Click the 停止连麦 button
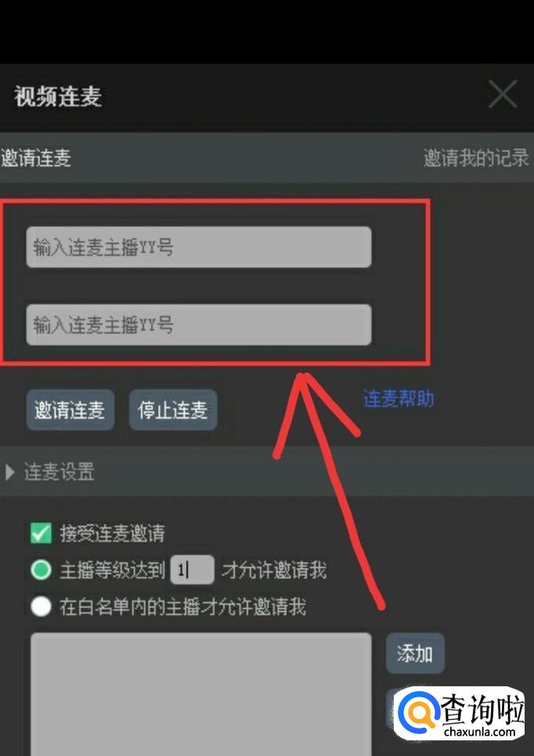This screenshot has width=534, height=756. pos(173,410)
